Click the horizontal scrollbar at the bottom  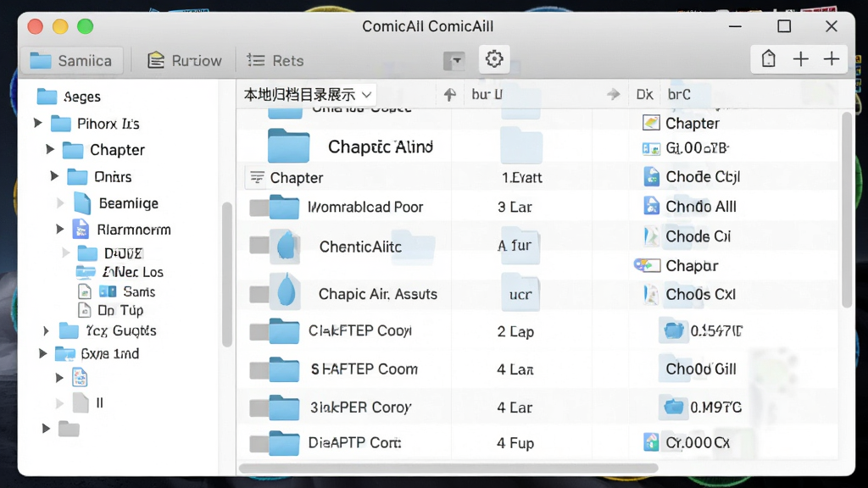point(448,468)
